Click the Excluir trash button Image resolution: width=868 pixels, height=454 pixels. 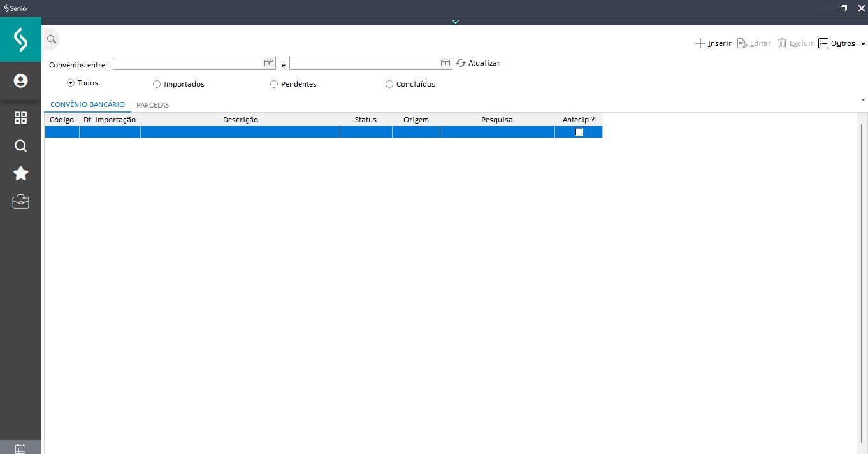tap(795, 43)
